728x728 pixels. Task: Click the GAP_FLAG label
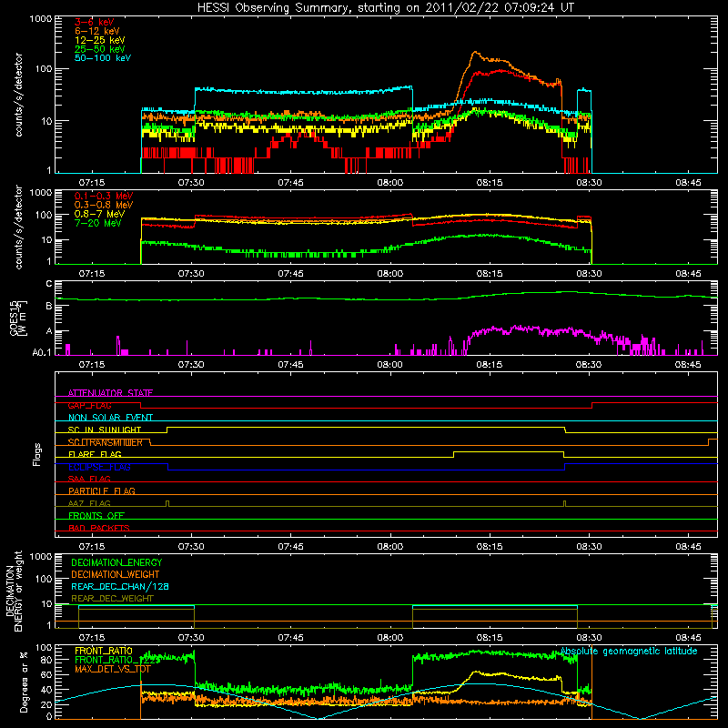click(x=89, y=405)
